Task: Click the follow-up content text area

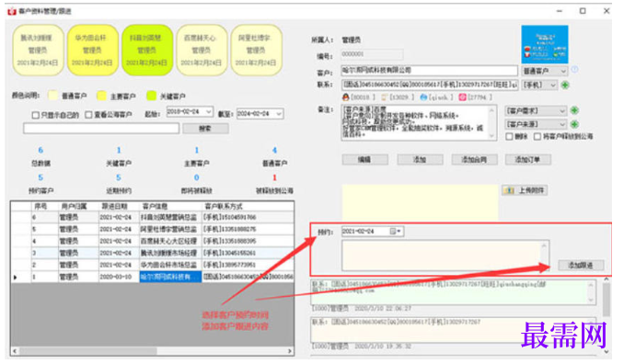Action: tap(445, 256)
